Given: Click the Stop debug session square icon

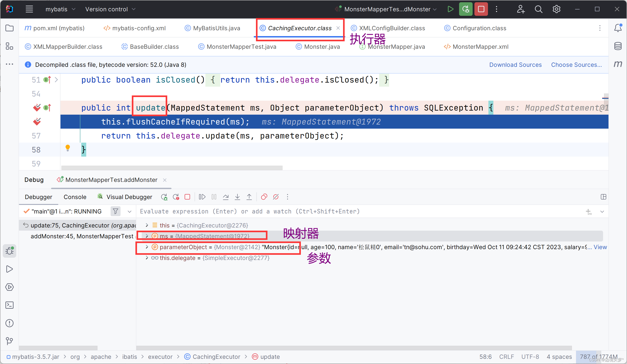Looking at the screenshot, I should (x=187, y=197).
